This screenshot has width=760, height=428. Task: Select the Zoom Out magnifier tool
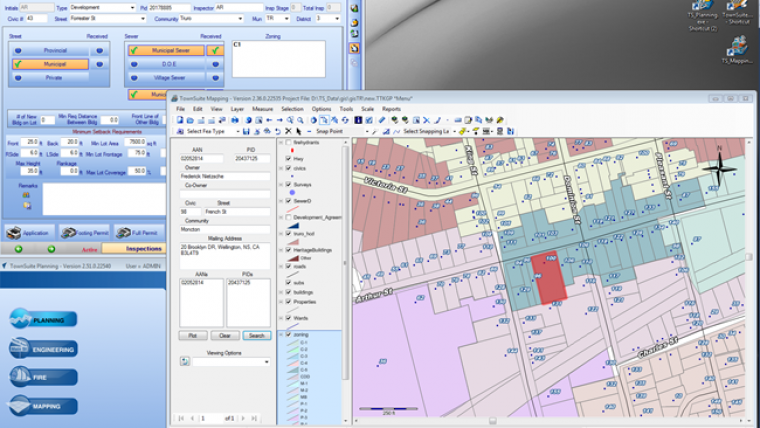[300, 120]
